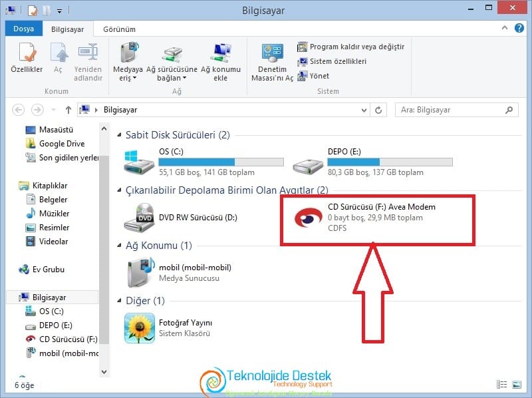The image size is (532, 398).
Task: Select Videolar library
Action: [x=47, y=242]
